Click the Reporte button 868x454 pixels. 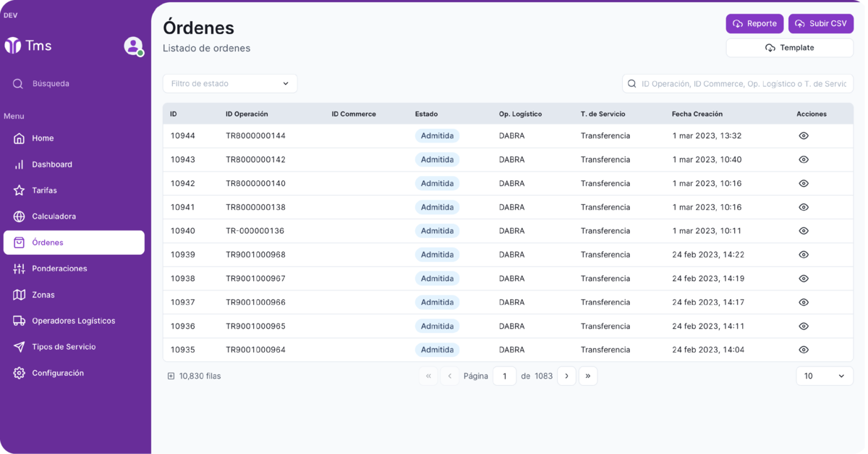(754, 24)
